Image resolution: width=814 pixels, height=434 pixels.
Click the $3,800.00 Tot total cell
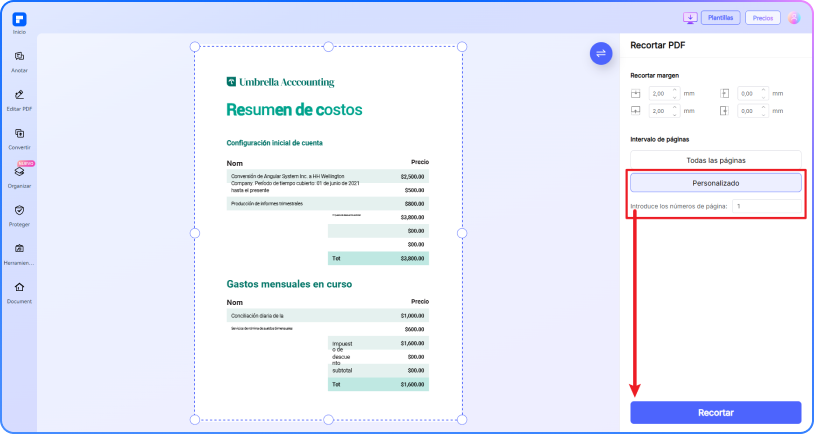[x=412, y=258]
